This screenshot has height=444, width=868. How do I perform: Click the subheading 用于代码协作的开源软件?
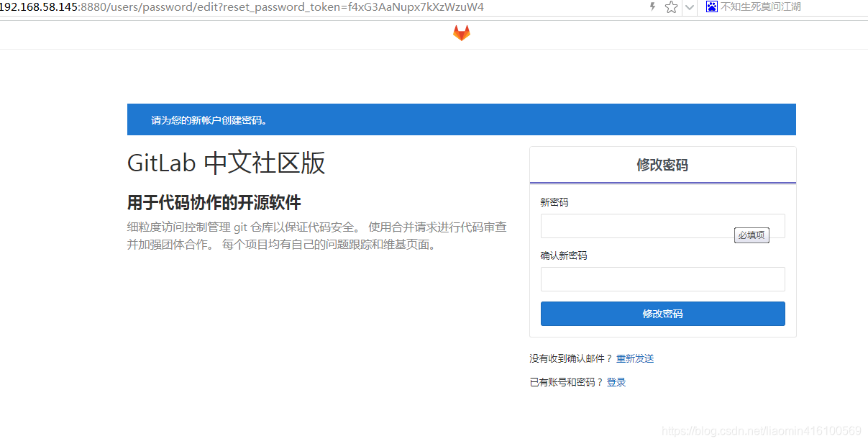pos(214,202)
